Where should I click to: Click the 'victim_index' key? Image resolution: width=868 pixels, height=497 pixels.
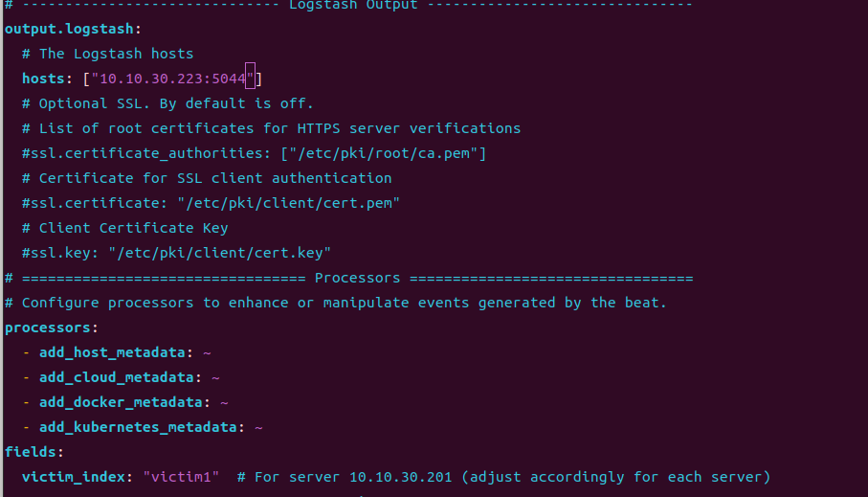click(x=73, y=477)
